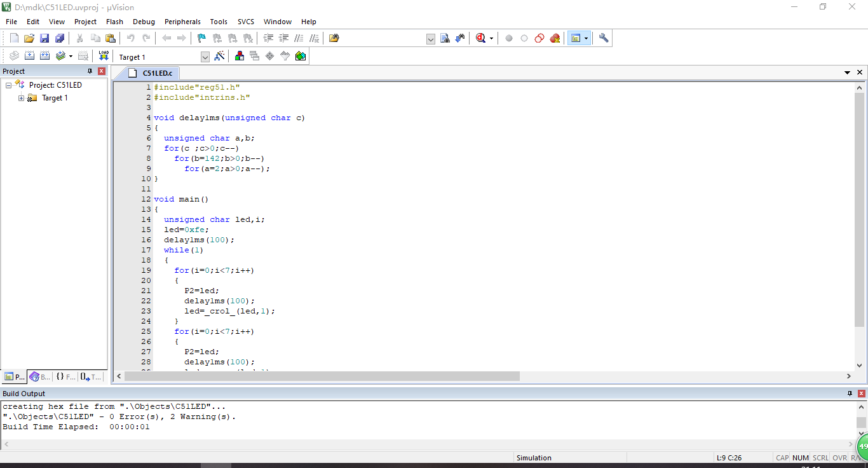Start/Stop Debug Session icon
The width and height of the screenshot is (868, 468).
482,38
